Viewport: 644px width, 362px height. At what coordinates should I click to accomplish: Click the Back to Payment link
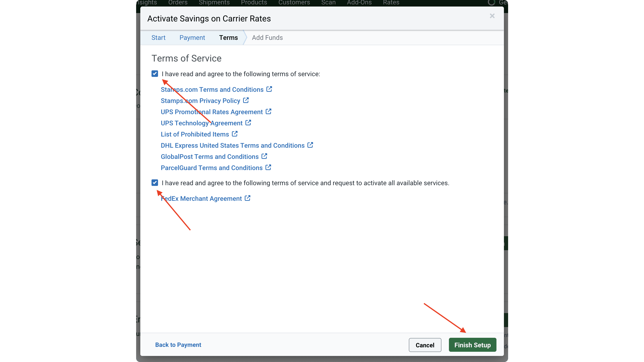coord(178,345)
